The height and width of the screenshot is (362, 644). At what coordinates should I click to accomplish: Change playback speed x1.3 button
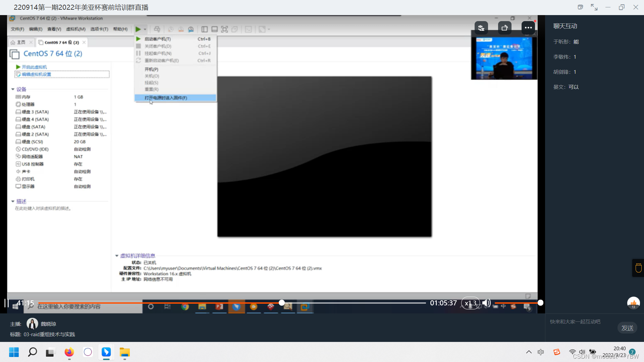pyautogui.click(x=470, y=303)
